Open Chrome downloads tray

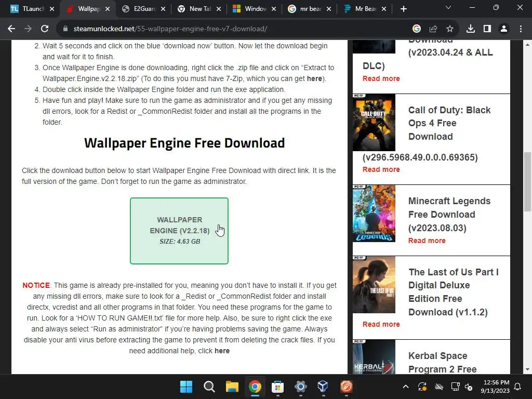click(x=471, y=29)
